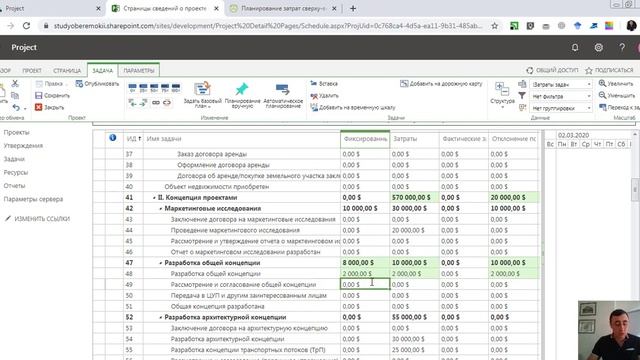Image resolution: width=640 pixels, height=360 pixels.
Task: Switch to the ПАРАМЕТРЫ ribbon tab
Action: click(139, 71)
